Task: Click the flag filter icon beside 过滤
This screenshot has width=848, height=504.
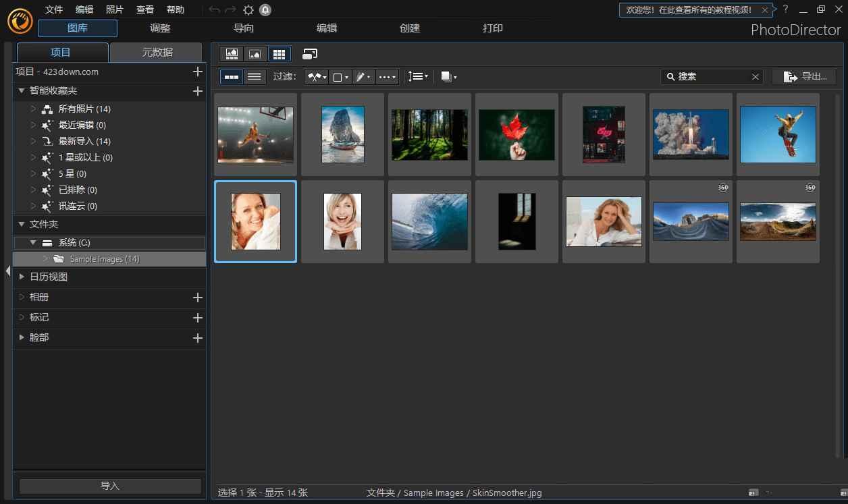Action: coord(315,76)
